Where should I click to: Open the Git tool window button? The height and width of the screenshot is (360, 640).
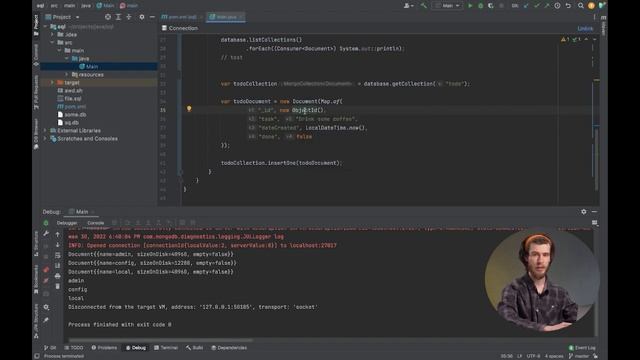point(50,348)
